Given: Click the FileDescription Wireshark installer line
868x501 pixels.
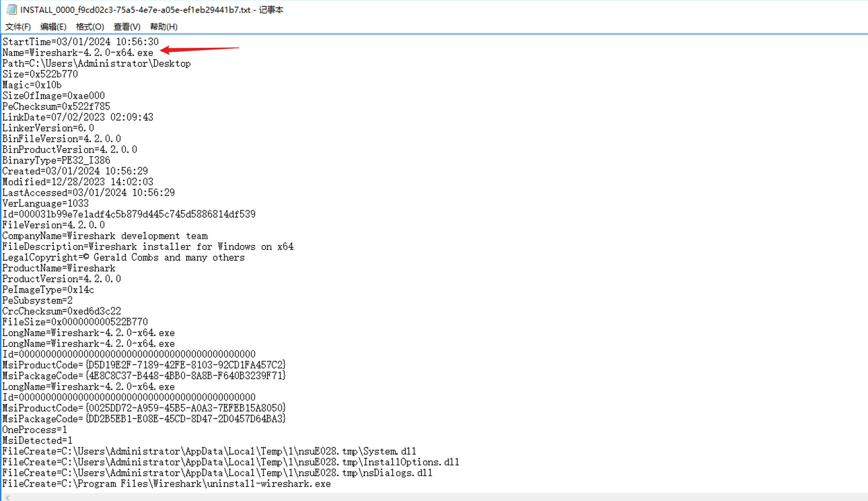Looking at the screenshot, I should 148,247.
